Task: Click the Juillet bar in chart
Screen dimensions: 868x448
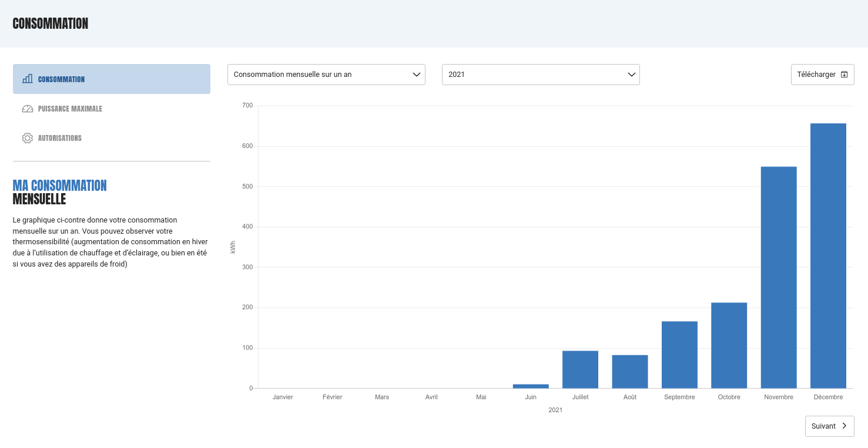Action: click(x=580, y=369)
